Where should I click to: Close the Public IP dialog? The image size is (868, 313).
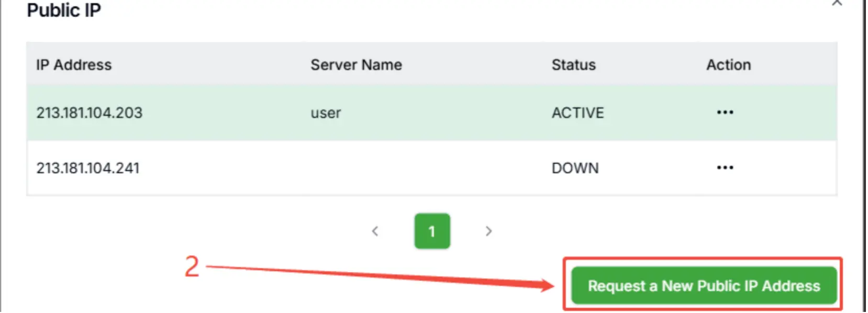[x=837, y=3]
